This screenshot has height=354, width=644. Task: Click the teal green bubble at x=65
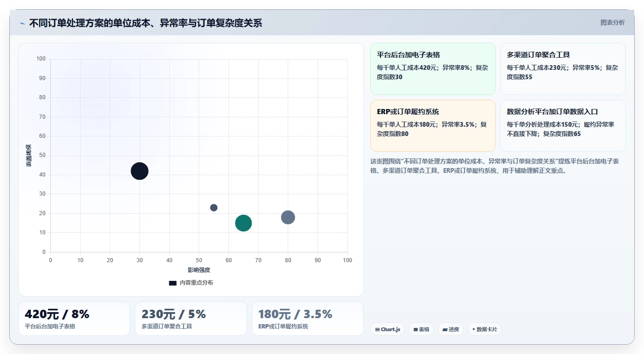(243, 223)
